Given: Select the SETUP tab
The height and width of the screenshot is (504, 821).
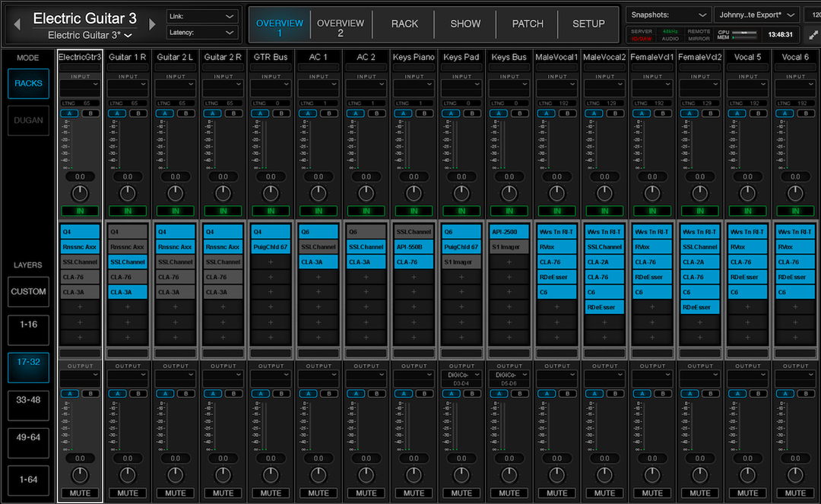Looking at the screenshot, I should 588,24.
